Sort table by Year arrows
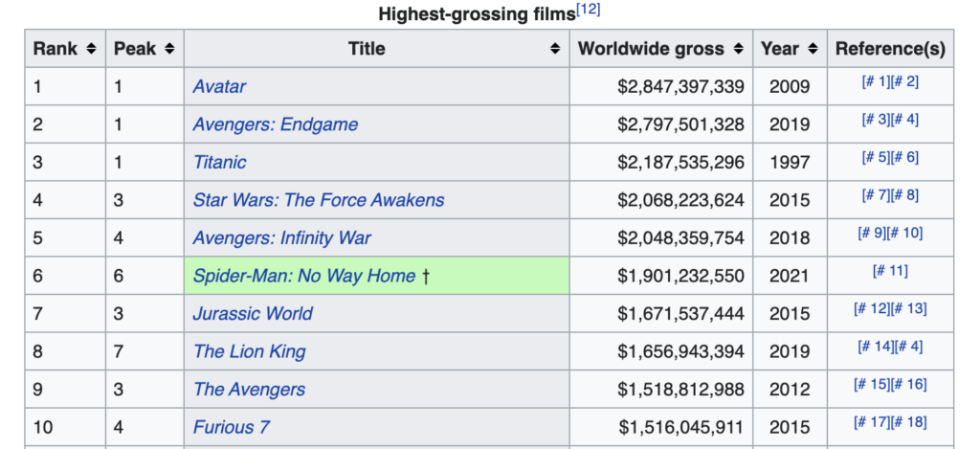 [x=813, y=49]
